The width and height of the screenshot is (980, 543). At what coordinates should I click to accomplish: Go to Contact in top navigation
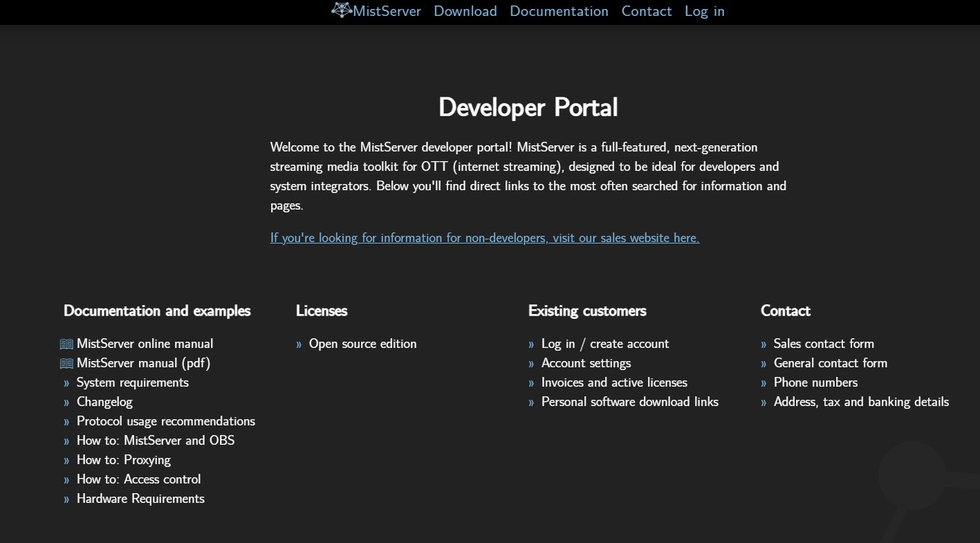646,11
